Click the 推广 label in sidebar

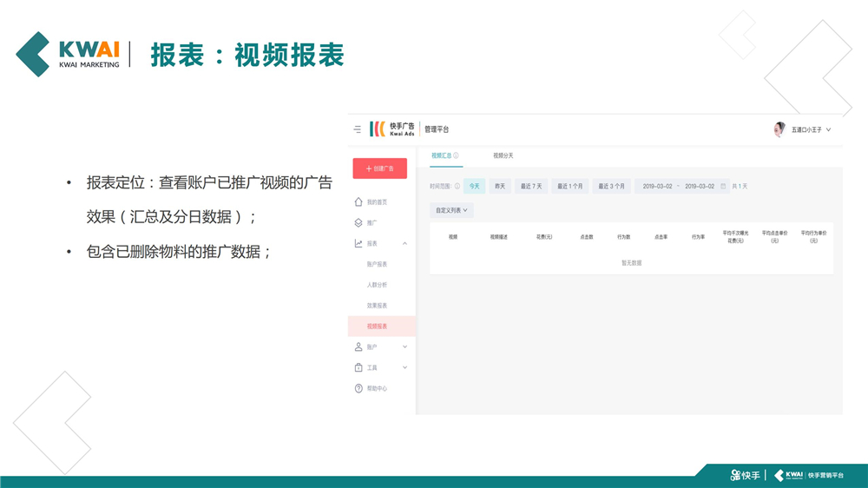[x=372, y=222]
